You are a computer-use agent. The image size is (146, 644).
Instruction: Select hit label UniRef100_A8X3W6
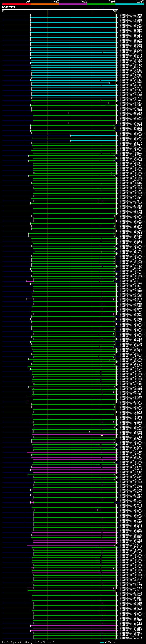(131, 284)
